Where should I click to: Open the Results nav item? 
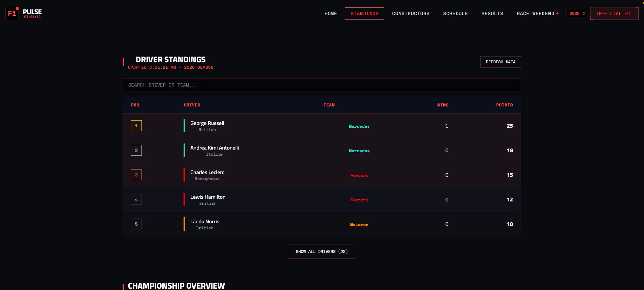[492, 13]
